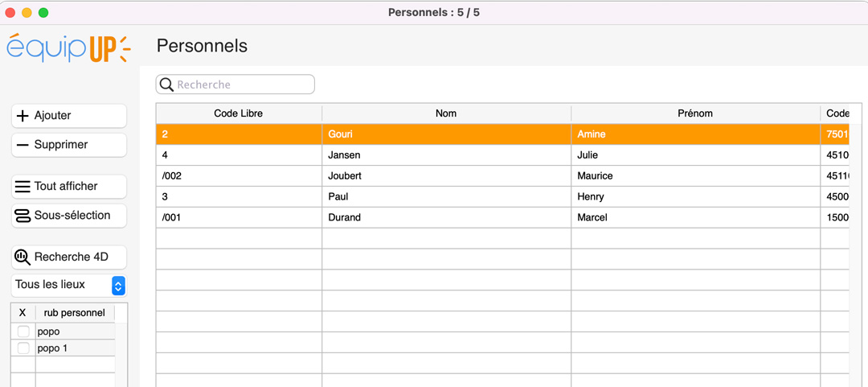Click the magnifying glass in search field
Viewport: 868px width, 387px height.
click(x=166, y=84)
